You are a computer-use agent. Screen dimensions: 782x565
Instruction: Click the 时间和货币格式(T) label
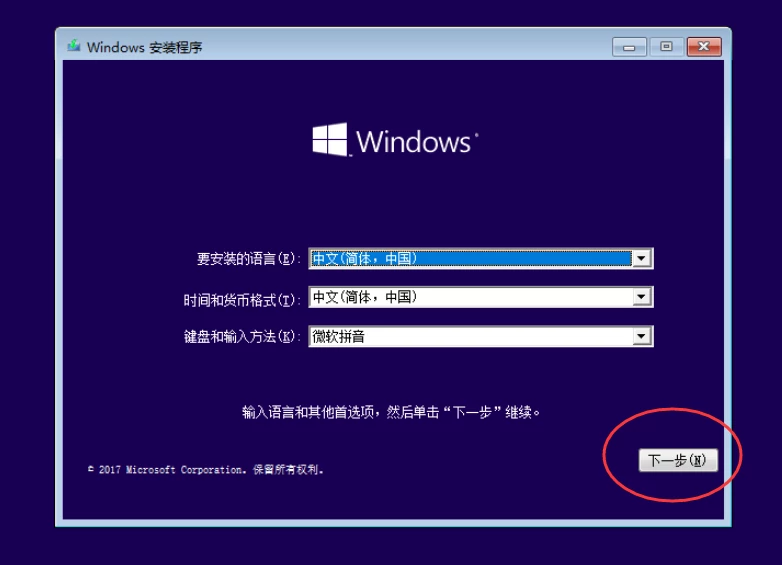pos(242,300)
